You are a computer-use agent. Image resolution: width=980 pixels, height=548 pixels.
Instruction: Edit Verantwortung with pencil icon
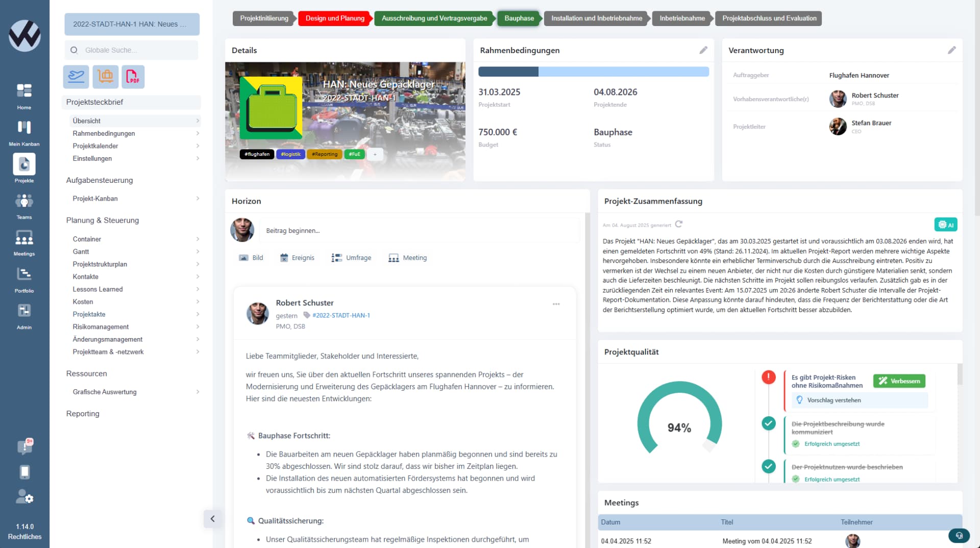(x=952, y=50)
